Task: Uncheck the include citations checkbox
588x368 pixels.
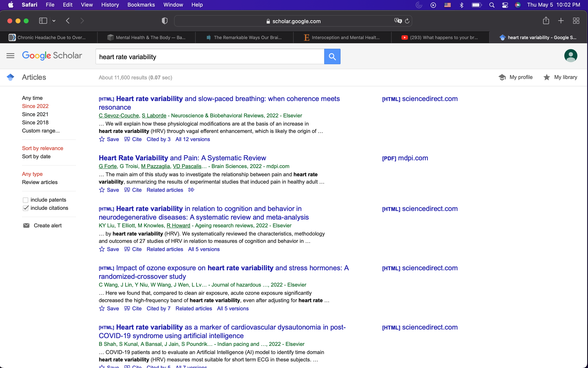Action: pyautogui.click(x=26, y=208)
